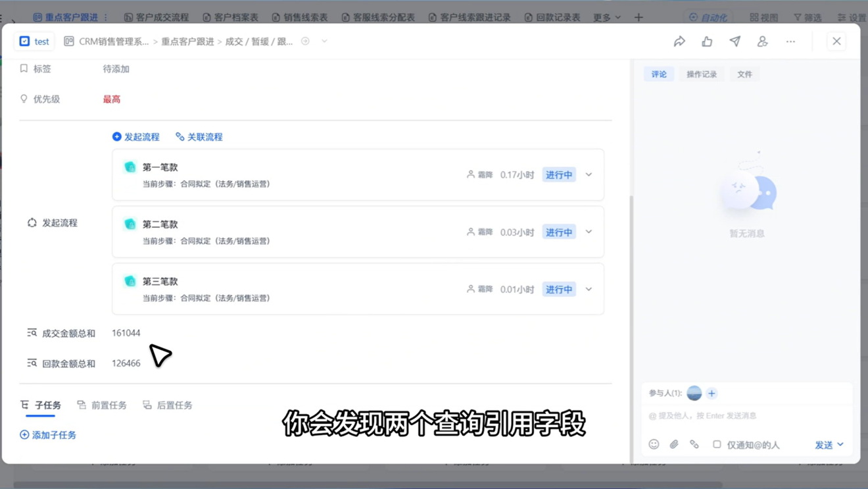Click 成交金额总和 value 161044

tap(126, 333)
